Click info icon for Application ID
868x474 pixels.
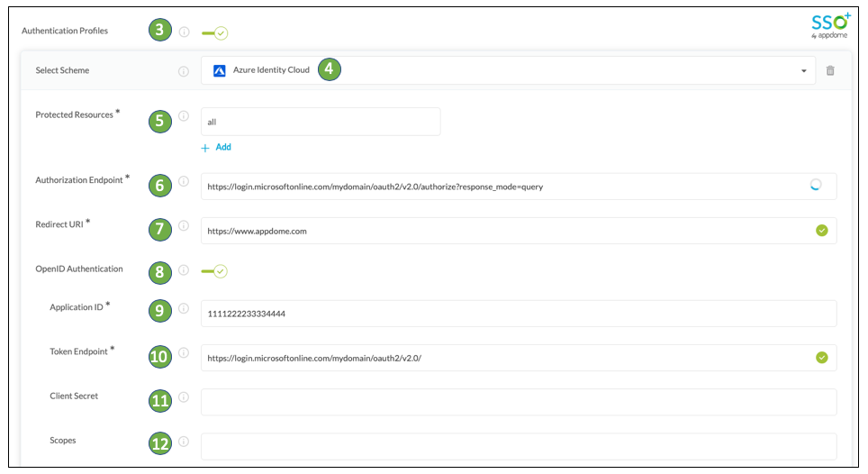point(184,308)
